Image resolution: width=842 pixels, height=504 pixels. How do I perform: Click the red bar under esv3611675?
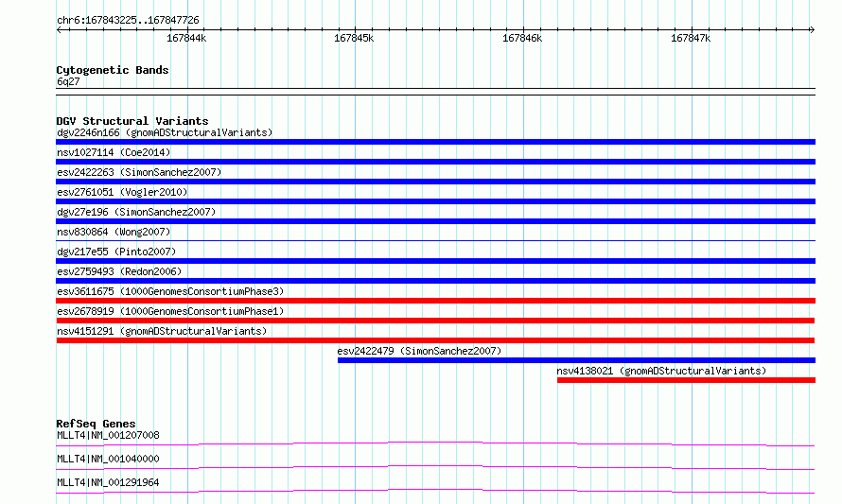[435, 301]
